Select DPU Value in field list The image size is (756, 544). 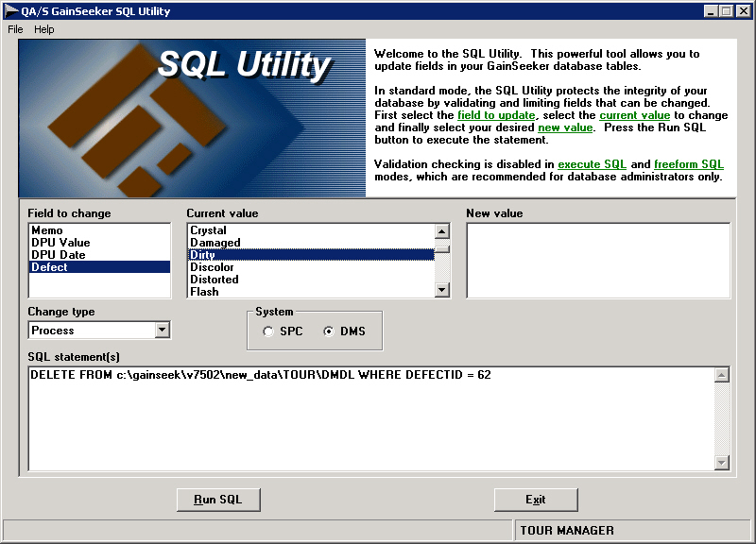[x=60, y=243]
